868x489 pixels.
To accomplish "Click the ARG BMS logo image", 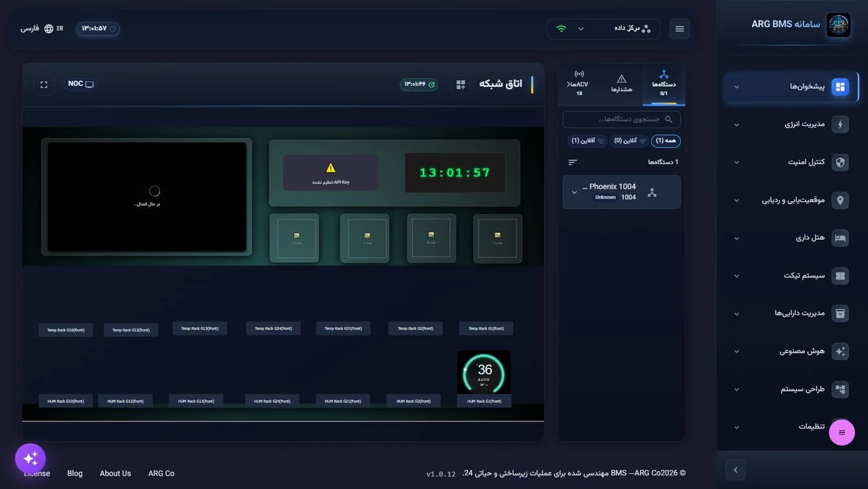I will click(839, 25).
